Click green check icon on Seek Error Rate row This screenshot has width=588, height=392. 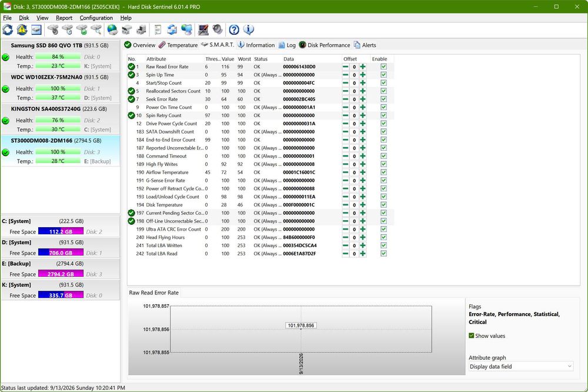click(131, 99)
